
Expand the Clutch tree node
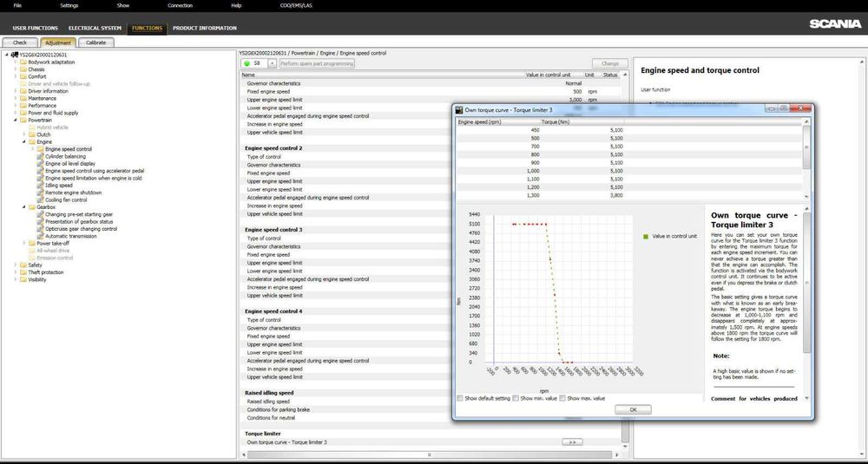pyautogui.click(x=24, y=134)
